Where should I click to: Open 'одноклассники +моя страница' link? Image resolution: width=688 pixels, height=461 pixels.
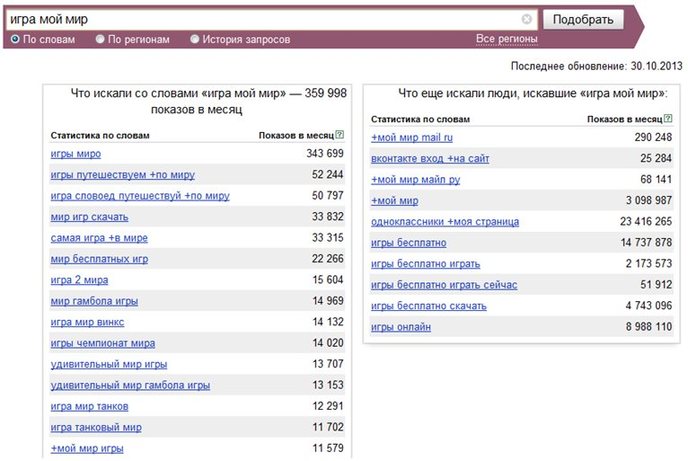click(444, 221)
